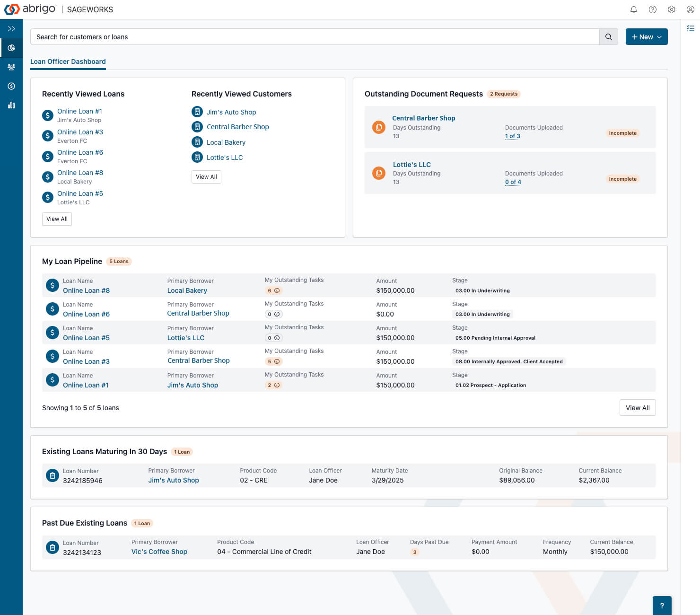Open reports via the bar chart sidebar icon
Screen dimensions: 700x615
tap(11, 105)
